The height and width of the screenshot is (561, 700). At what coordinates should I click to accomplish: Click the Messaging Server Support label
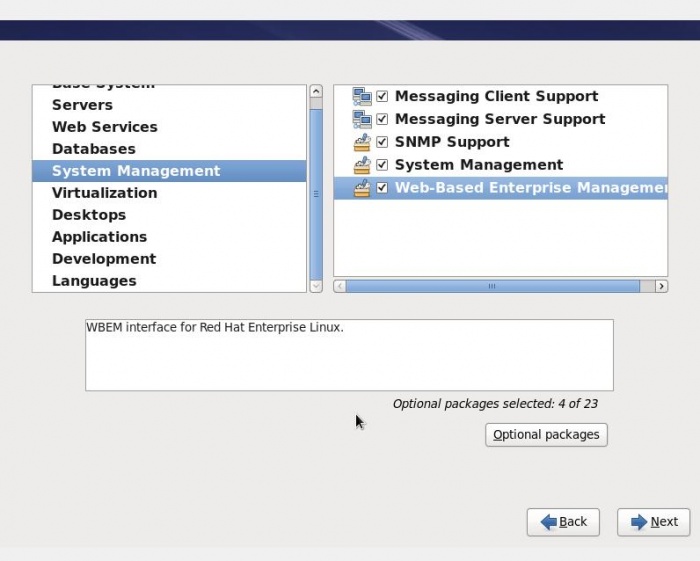click(500, 119)
